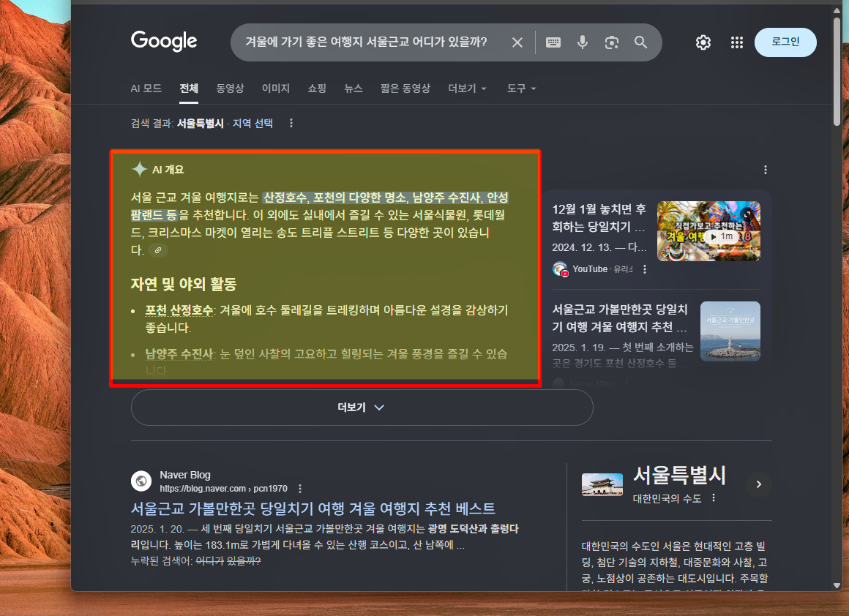The width and height of the screenshot is (849, 616).
Task: Click the blog.naver.com URL breadcrumb
Action: click(x=223, y=489)
